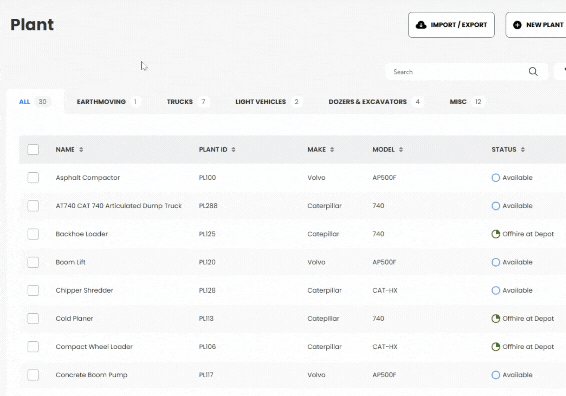
Task: Sort table by Name column arrows
Action: pos(81,149)
